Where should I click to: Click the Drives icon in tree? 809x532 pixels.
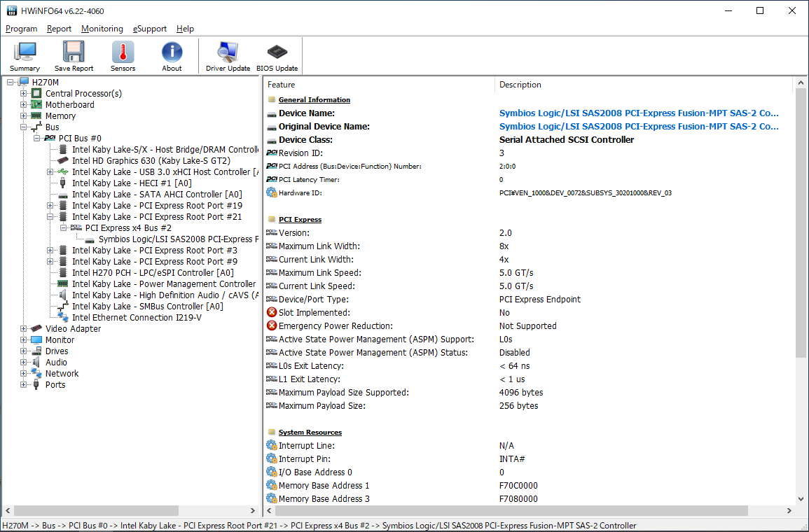click(x=36, y=351)
